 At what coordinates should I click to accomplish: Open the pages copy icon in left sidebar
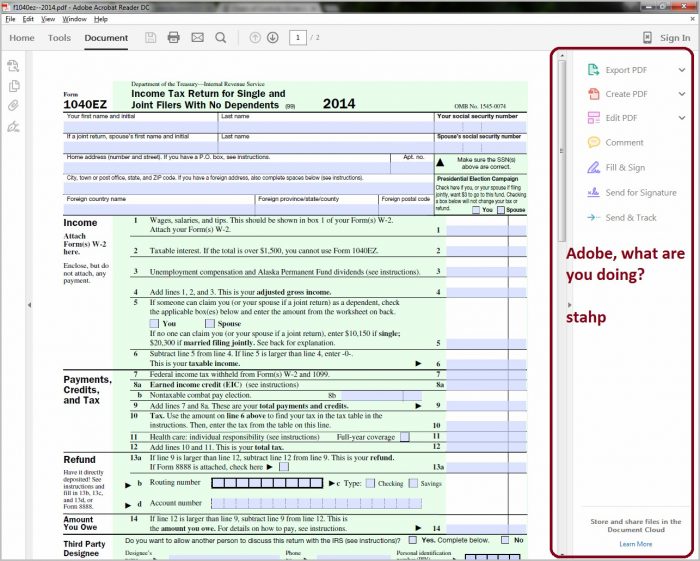14,86
